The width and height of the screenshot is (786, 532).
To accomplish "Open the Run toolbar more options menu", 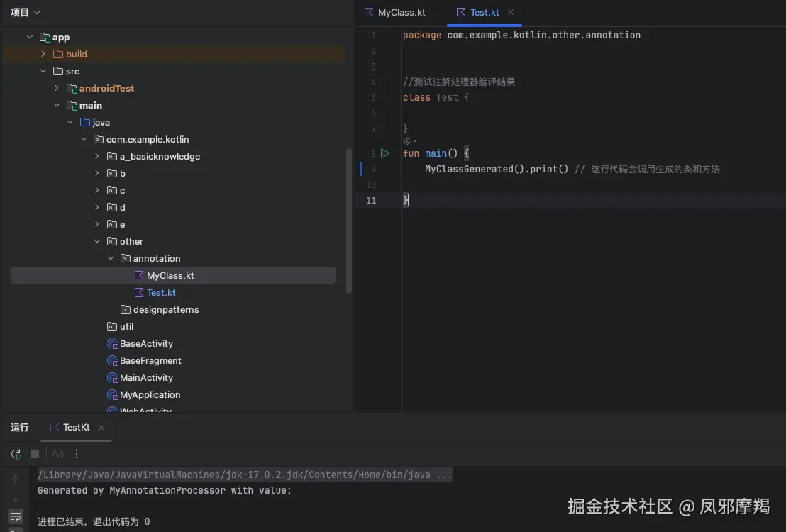I will (76, 454).
